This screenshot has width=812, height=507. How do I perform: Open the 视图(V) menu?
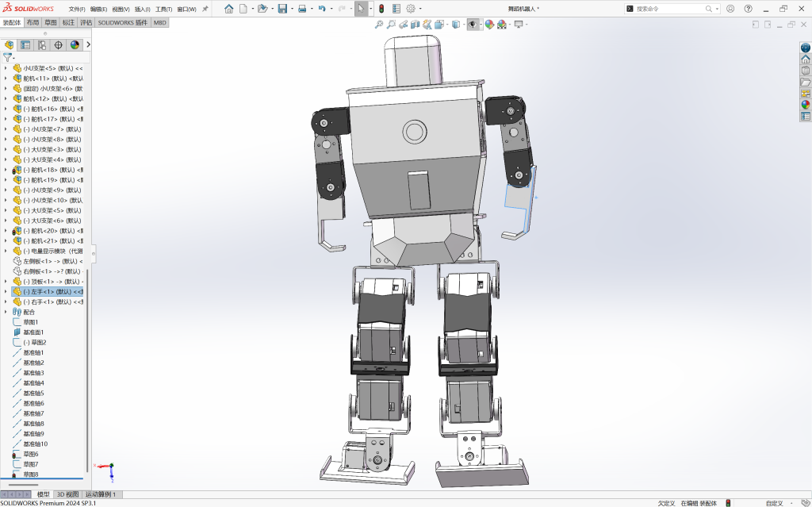(x=121, y=10)
